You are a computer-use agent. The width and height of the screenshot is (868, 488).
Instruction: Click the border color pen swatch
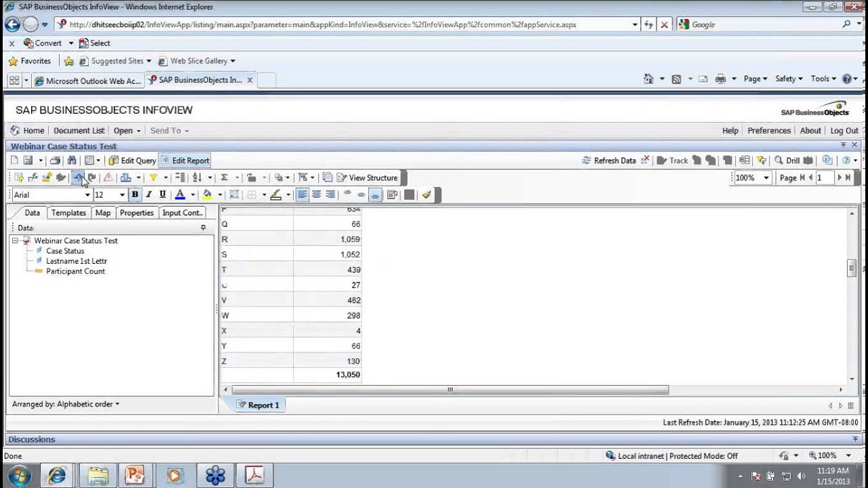(x=275, y=195)
